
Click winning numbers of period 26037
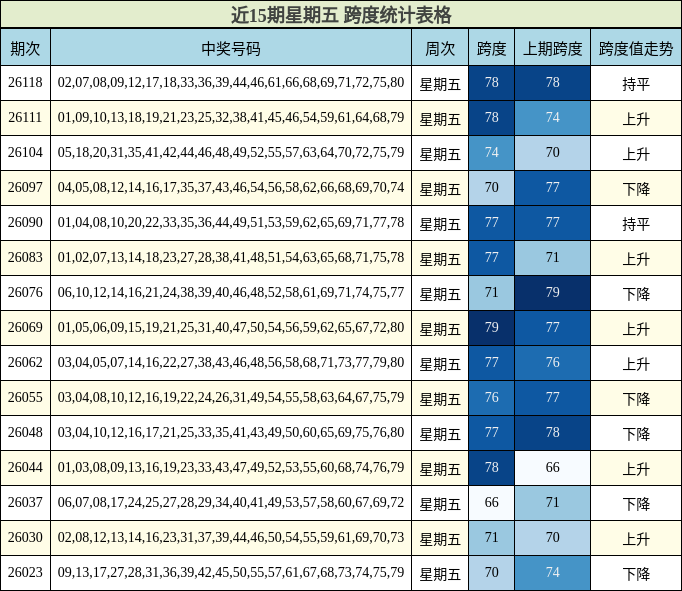231,502
